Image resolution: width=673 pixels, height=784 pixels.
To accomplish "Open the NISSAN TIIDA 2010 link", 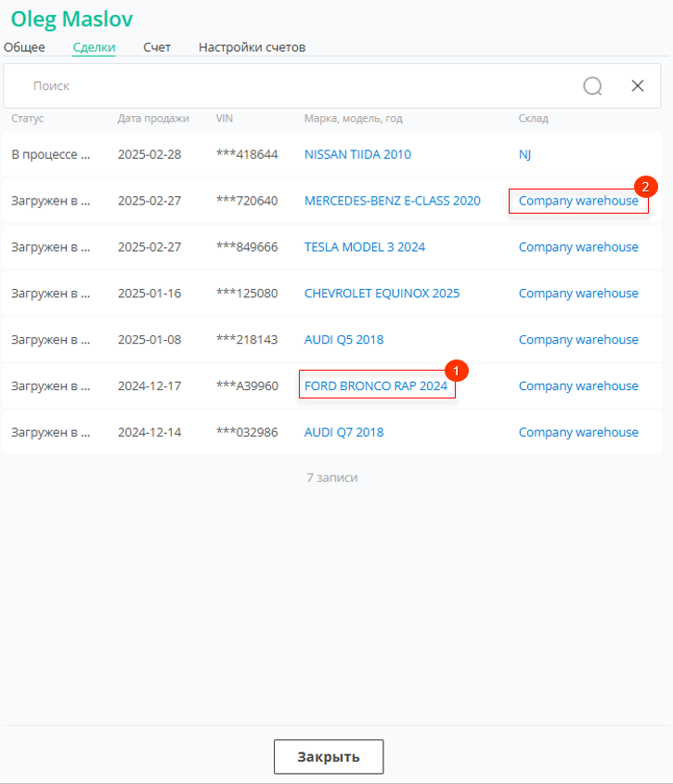I will tap(357, 154).
